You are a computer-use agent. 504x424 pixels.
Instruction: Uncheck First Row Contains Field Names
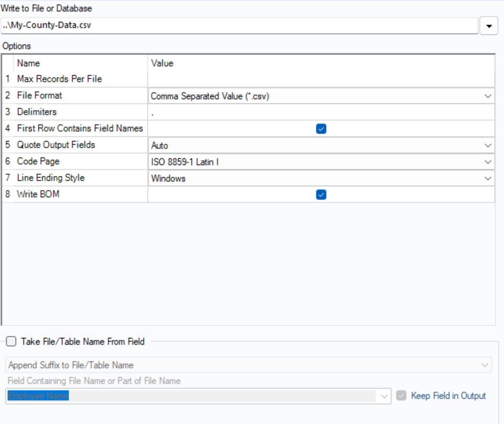click(321, 129)
